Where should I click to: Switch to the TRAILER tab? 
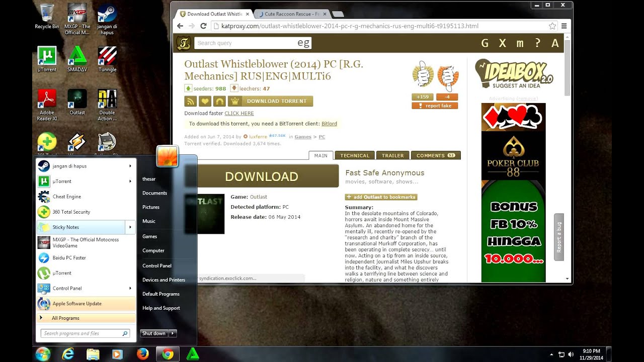[392, 156]
